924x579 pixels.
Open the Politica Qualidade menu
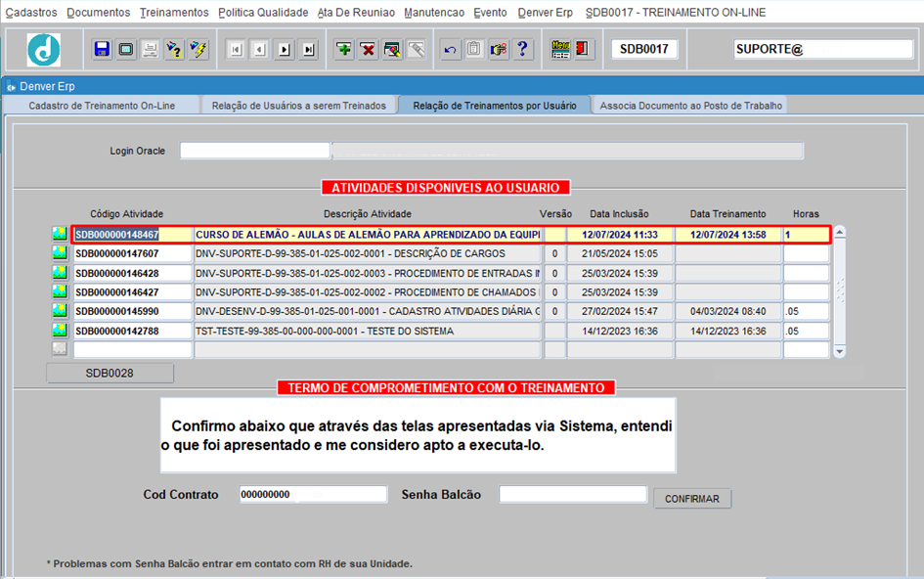tap(263, 13)
